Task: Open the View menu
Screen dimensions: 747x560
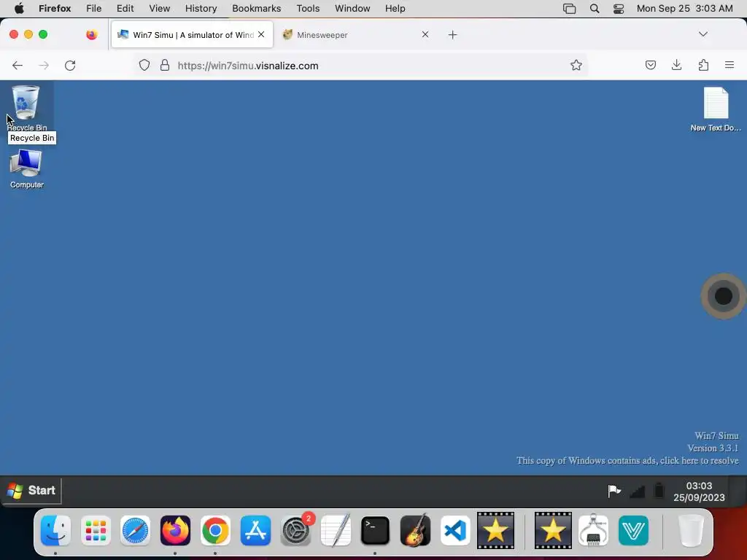Action: 159,8
